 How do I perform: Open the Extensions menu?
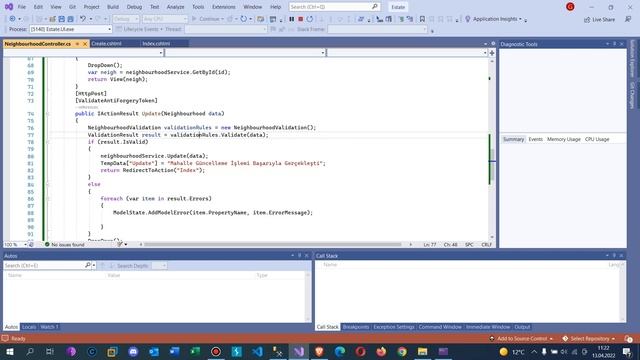click(224, 7)
